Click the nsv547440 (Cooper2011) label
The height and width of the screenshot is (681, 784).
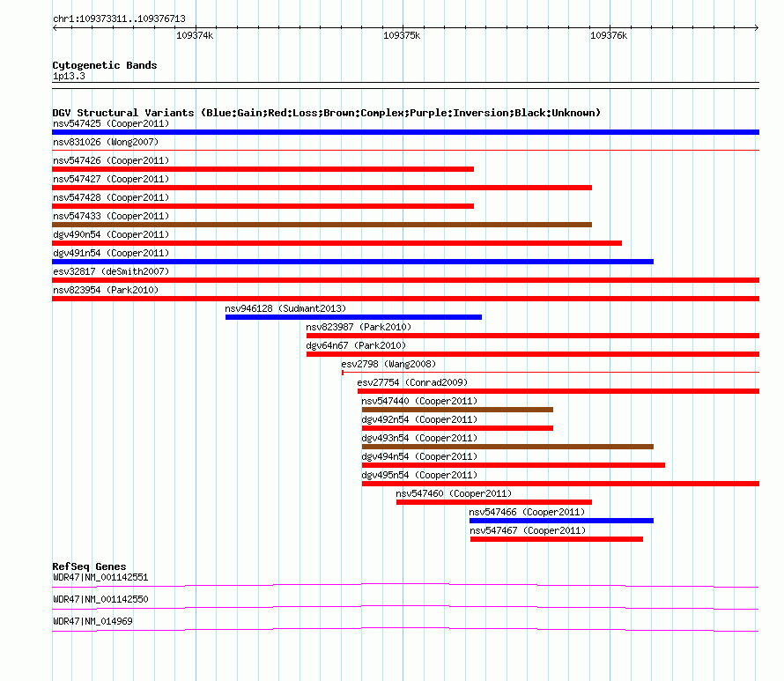click(x=419, y=401)
